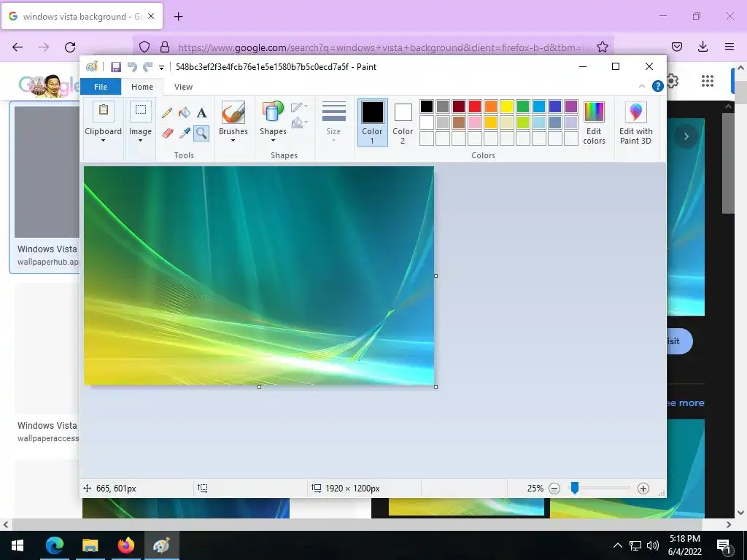Open Customize Quick Access Toolbar dropdown
Viewport: 747px width, 560px height.
[161, 68]
